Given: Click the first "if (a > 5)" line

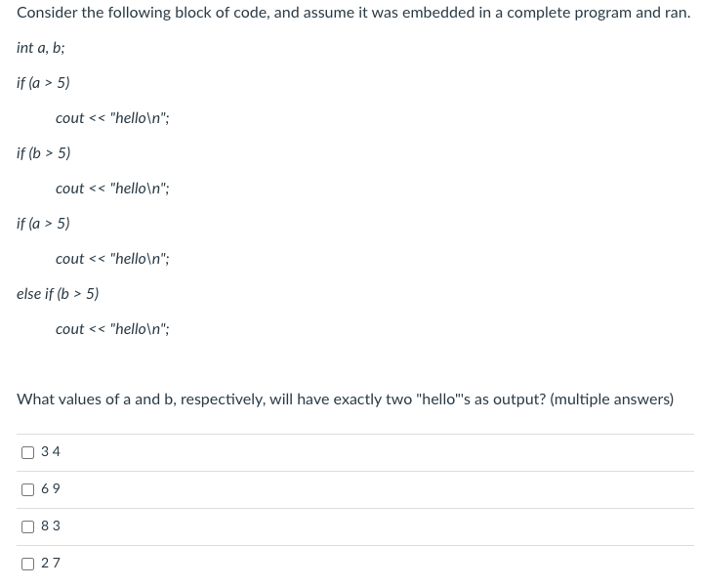Looking at the screenshot, I should (43, 83).
